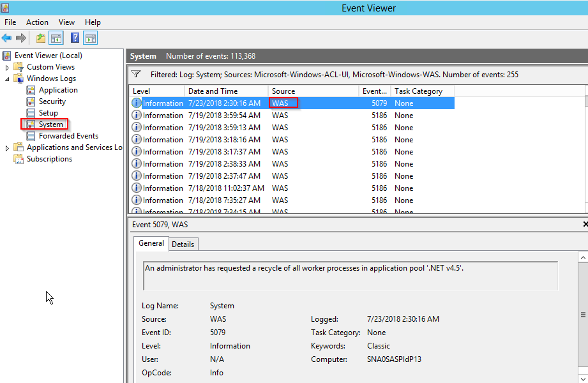Close the Event 5079 preview pane
Screen dimensions: 588x383
[x=585, y=224]
